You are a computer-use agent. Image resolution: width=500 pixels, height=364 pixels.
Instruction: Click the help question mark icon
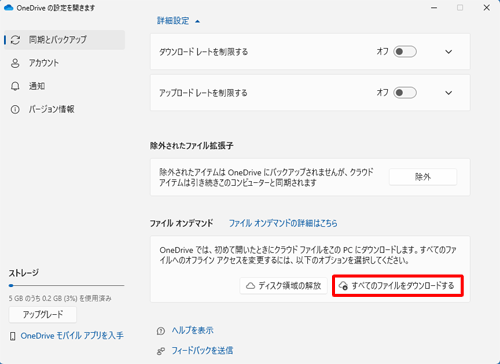(x=161, y=331)
